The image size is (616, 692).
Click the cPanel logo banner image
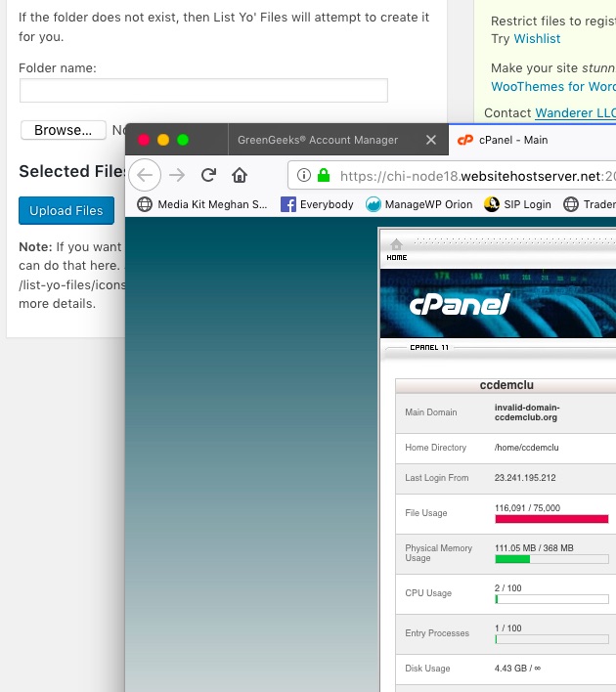[x=498, y=304]
